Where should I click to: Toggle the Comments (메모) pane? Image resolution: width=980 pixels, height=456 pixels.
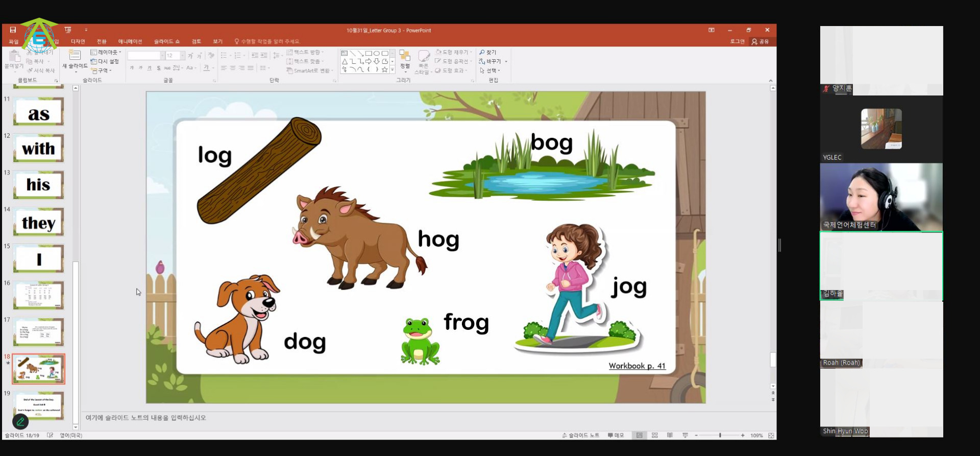[616, 436]
